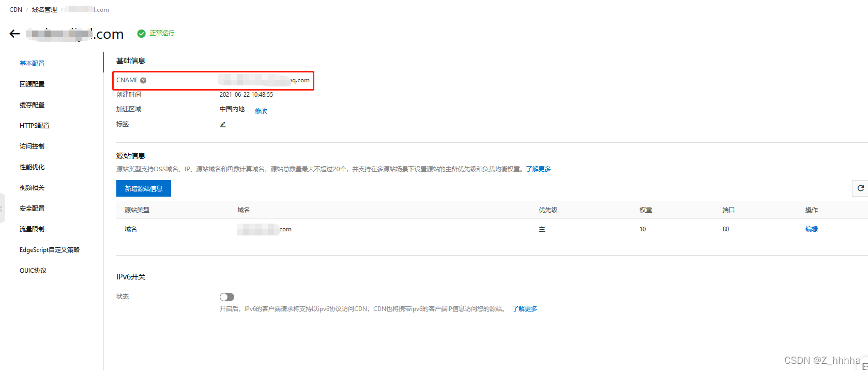Image resolution: width=868 pixels, height=370 pixels.
Task: Click the 优先级 column header
Action: coord(548,210)
